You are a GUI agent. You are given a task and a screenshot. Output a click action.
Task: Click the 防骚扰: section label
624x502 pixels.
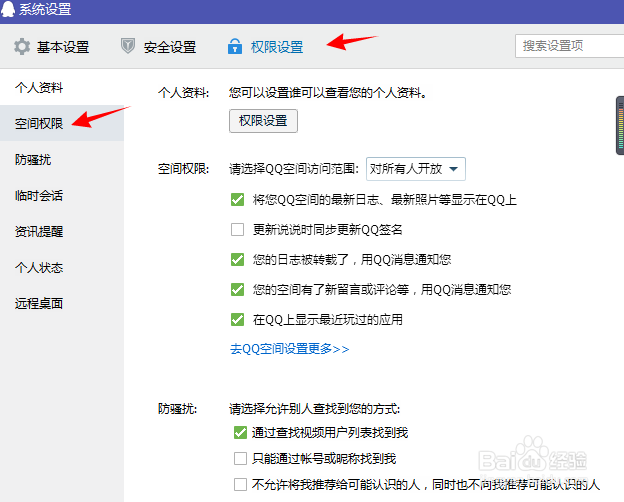coord(177,409)
